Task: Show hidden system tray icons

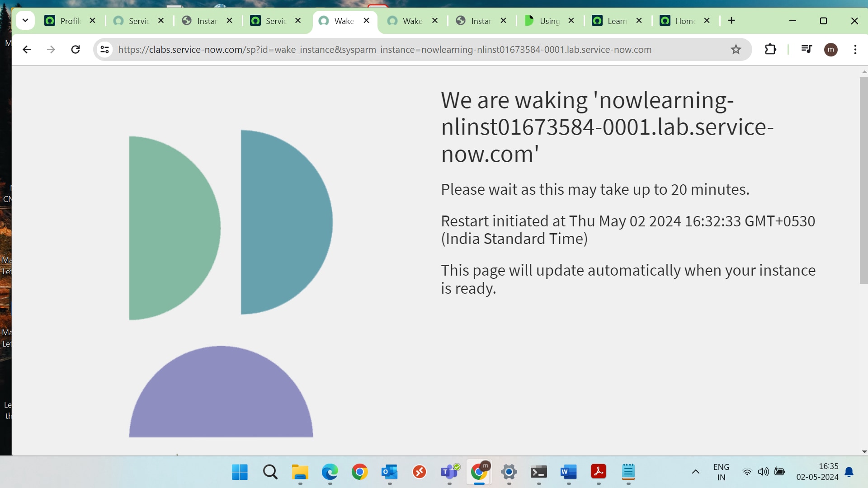Action: click(x=696, y=472)
